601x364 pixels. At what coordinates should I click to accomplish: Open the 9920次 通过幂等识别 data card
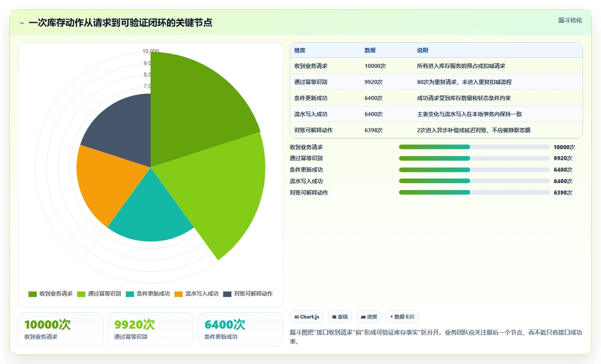click(x=151, y=329)
